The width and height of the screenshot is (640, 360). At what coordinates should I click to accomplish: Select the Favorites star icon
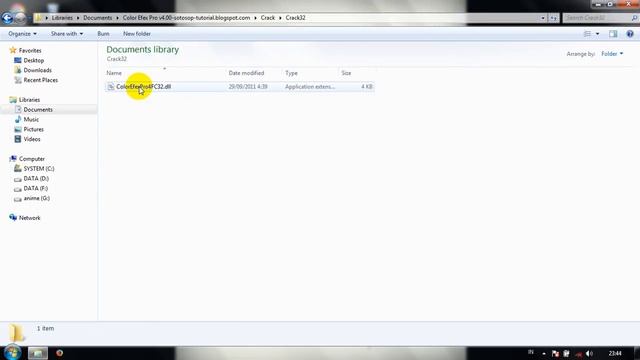[x=13, y=50]
